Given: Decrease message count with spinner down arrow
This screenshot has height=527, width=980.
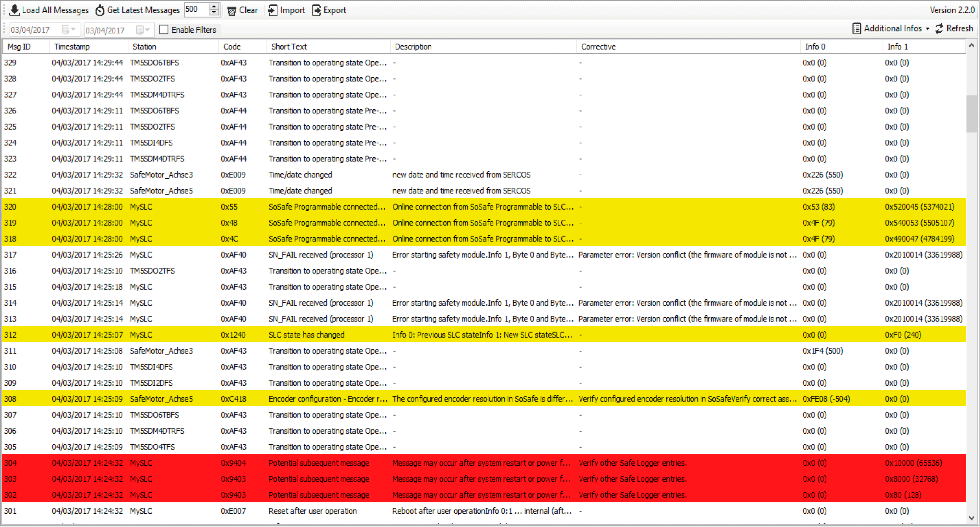Looking at the screenshot, I should [x=214, y=13].
